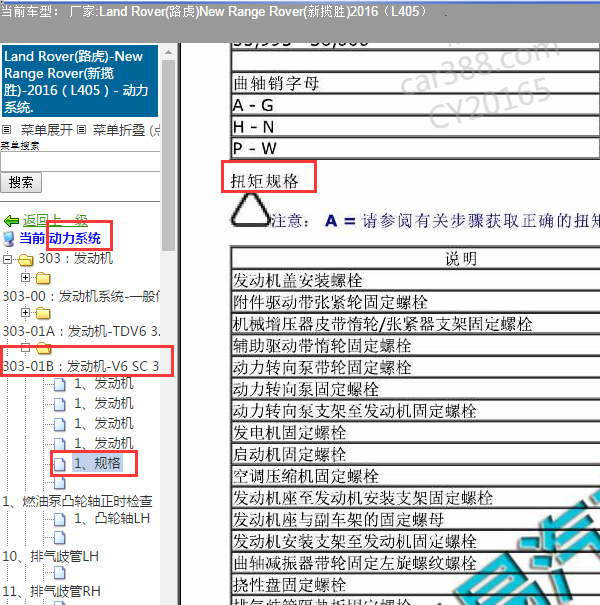Screen dimensions: 600x605
Task: Click the 说明 table header
Action: coord(415,258)
